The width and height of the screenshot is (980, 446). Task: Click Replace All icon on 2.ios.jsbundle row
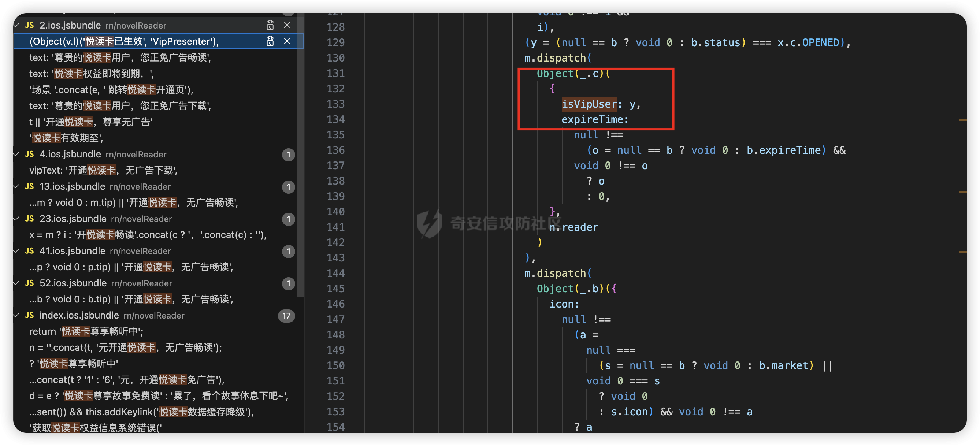point(270,25)
